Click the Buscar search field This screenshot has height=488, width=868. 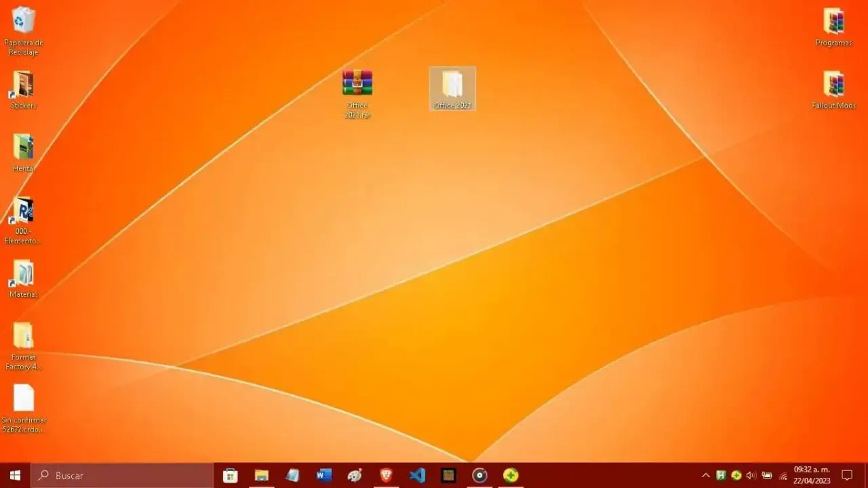(122, 475)
